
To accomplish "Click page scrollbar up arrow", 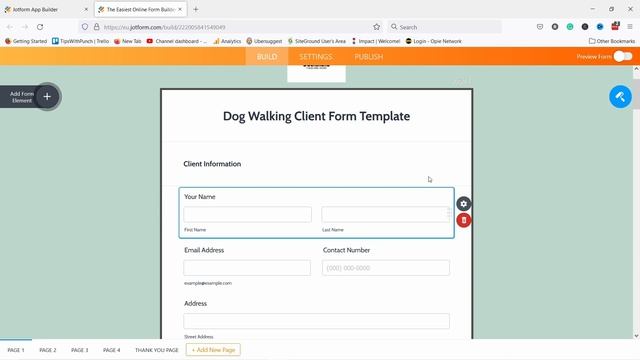I will [x=636, y=69].
